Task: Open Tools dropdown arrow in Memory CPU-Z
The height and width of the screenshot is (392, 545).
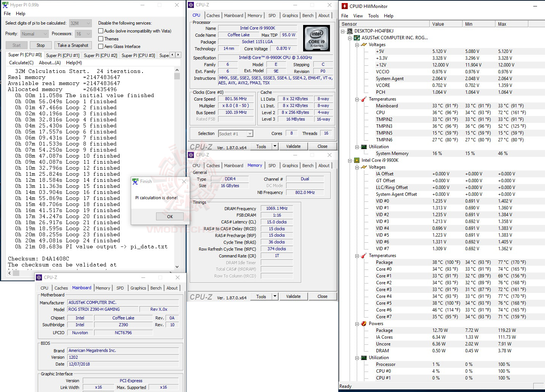Action: pos(275,296)
